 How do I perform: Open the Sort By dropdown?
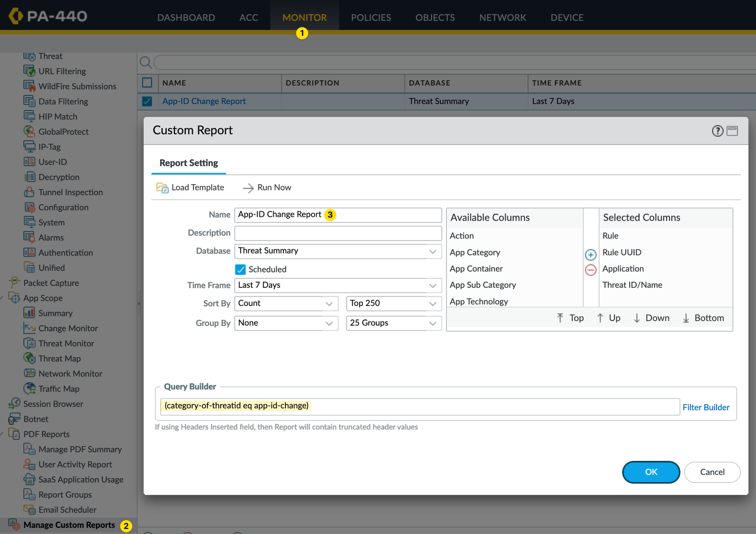click(329, 303)
